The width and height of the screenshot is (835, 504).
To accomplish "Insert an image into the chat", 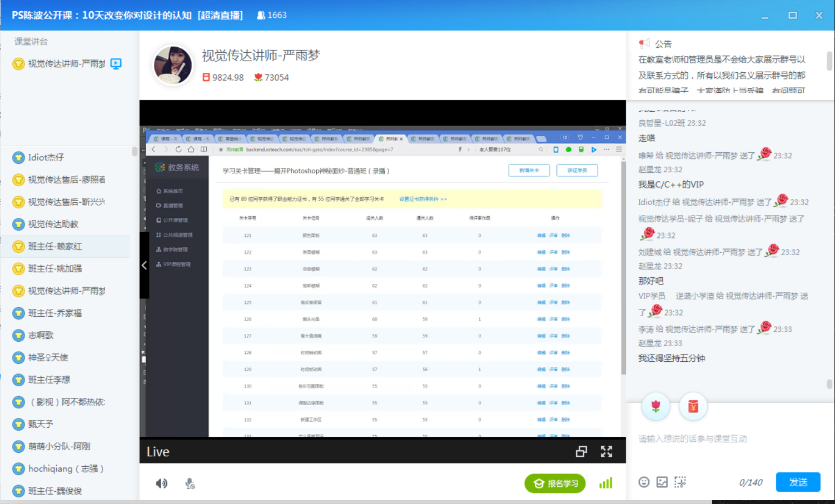I will pos(662,482).
